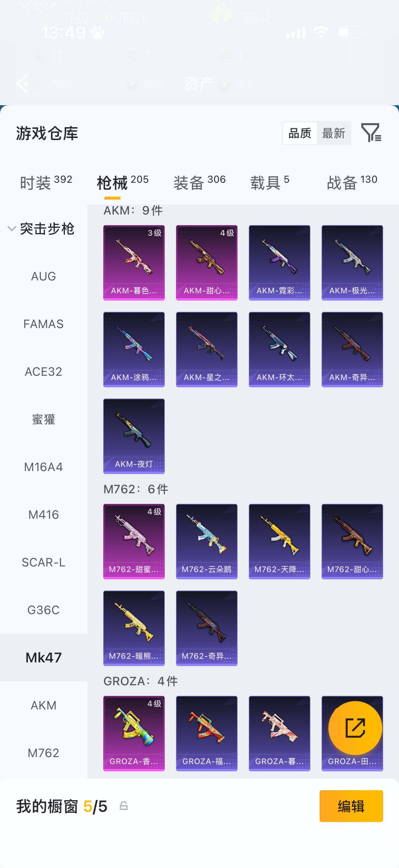The image size is (399, 868).
Task: Open the M762-甜蜜 pink rifle skin
Action: [x=134, y=541]
